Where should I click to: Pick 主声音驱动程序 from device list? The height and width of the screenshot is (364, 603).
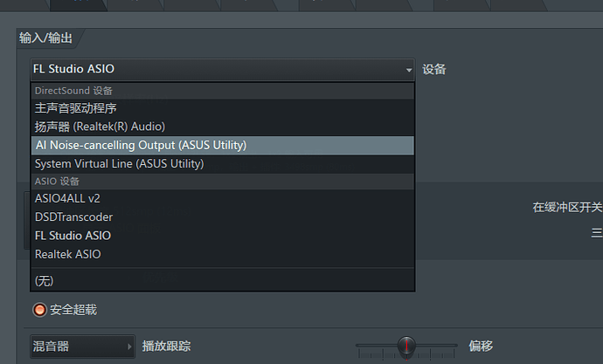pos(76,108)
